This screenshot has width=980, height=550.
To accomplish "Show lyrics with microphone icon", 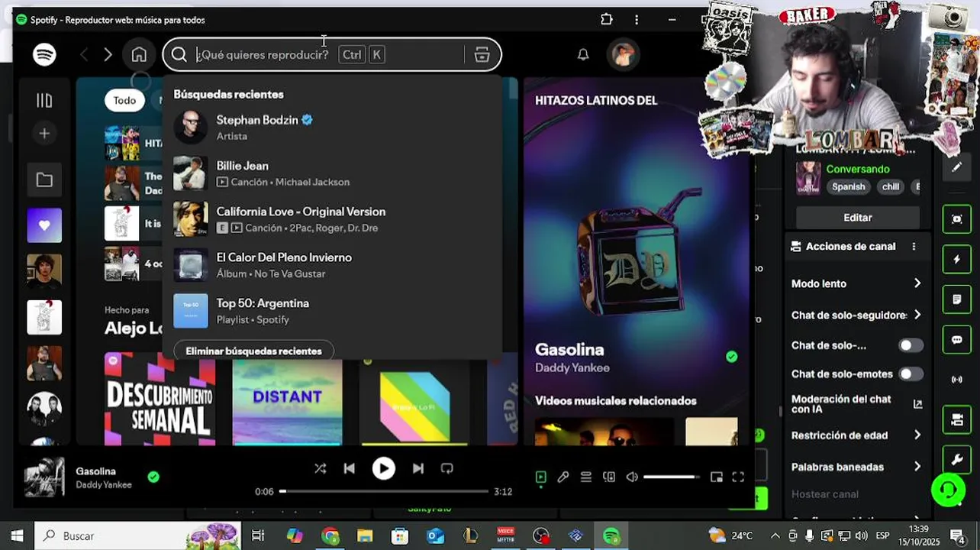I will pyautogui.click(x=563, y=477).
